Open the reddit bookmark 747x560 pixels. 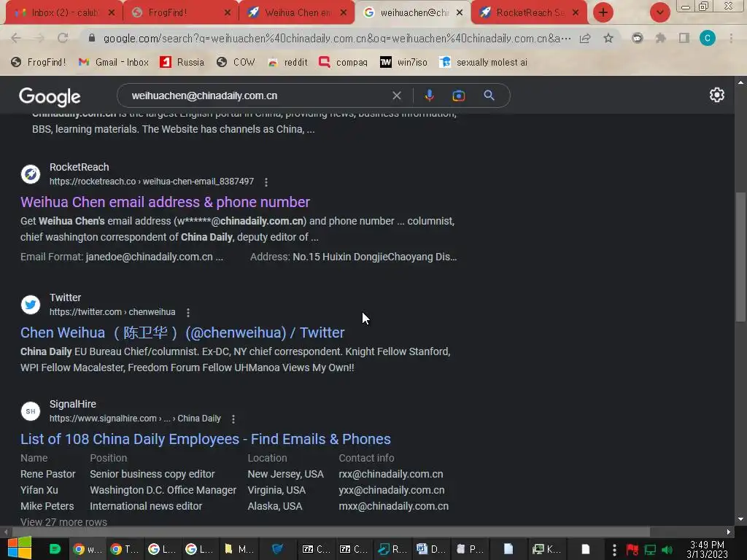(x=287, y=63)
